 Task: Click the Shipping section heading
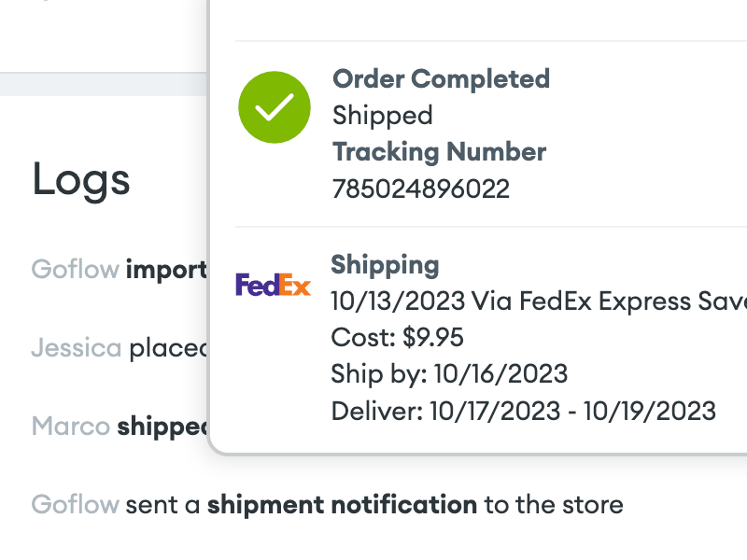[385, 265]
